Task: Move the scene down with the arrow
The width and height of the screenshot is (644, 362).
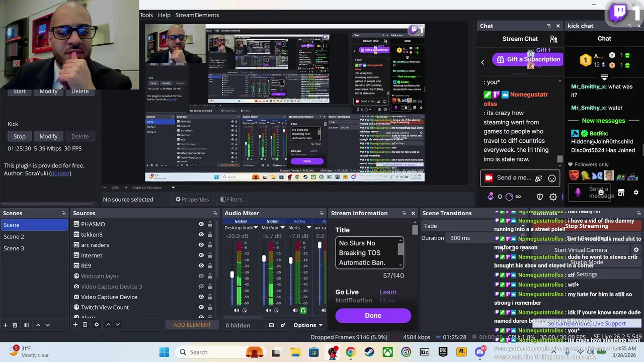Action: (47, 325)
